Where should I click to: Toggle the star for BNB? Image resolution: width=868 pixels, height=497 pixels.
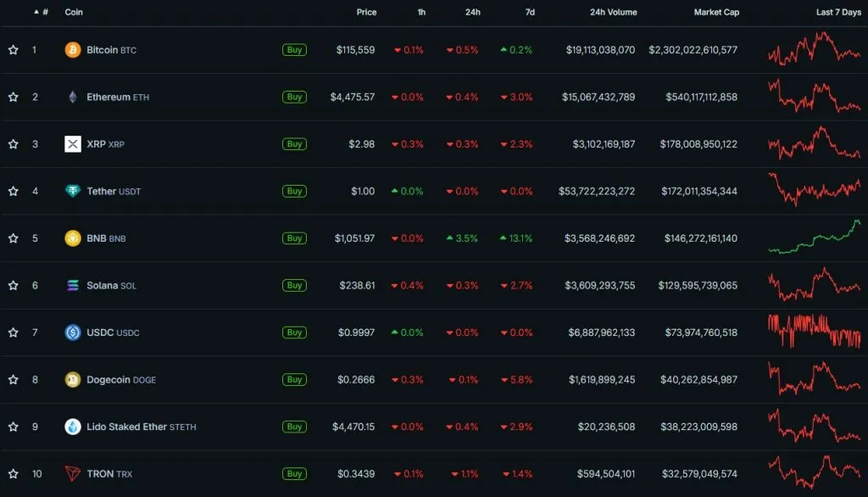point(14,238)
